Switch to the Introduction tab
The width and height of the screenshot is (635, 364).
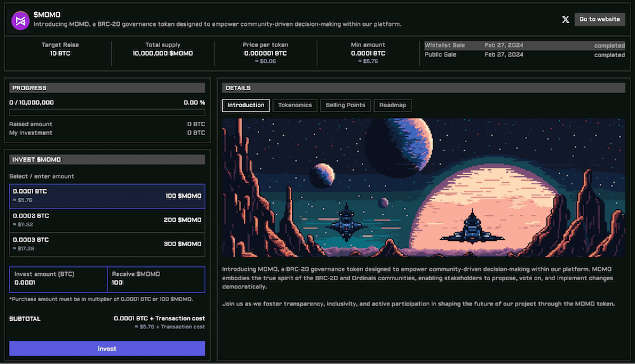pos(246,105)
